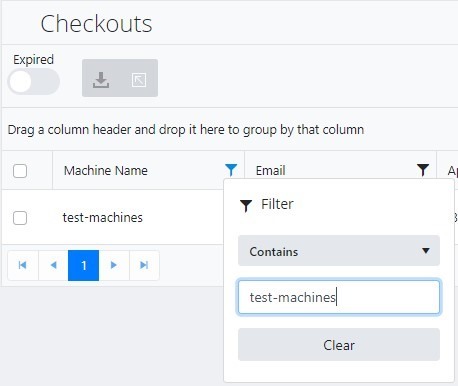Screen dimensions: 458x386
Task: Go to last page of results
Action: (144, 265)
